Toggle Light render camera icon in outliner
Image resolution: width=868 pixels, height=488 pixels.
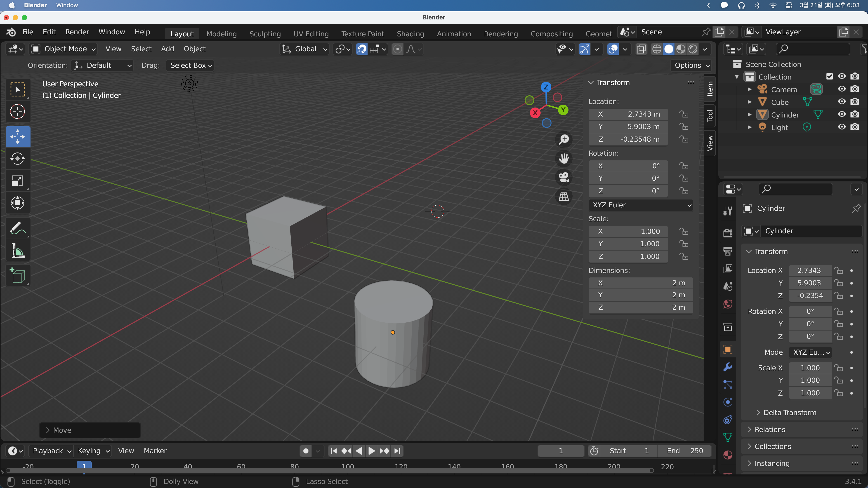pos(854,127)
